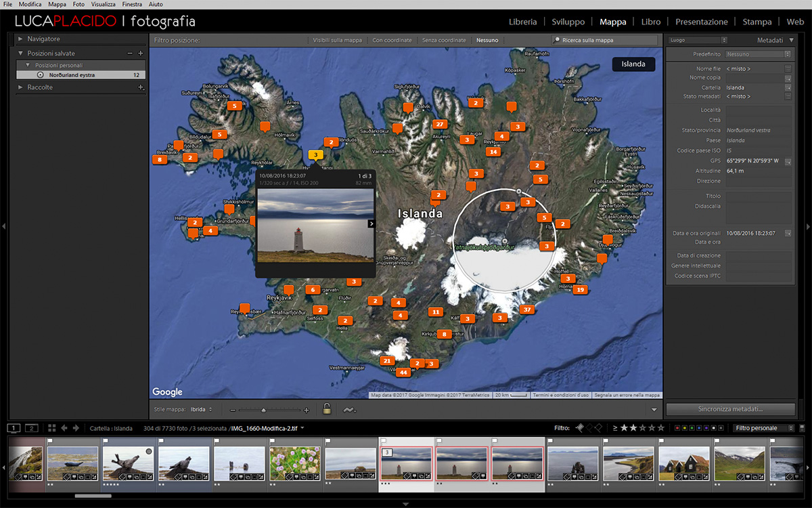The width and height of the screenshot is (812, 508).
Task: Click the zoom out minus icon
Action: click(x=232, y=410)
